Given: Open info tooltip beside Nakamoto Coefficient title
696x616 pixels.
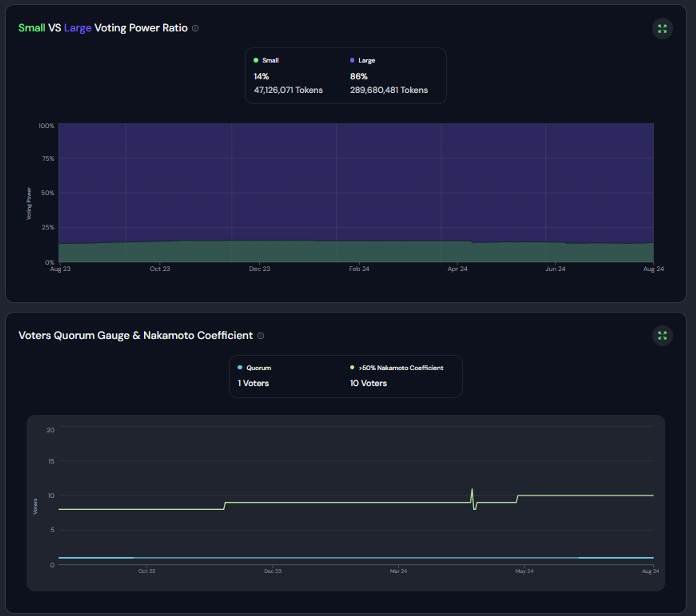Looking at the screenshot, I should coord(261,336).
